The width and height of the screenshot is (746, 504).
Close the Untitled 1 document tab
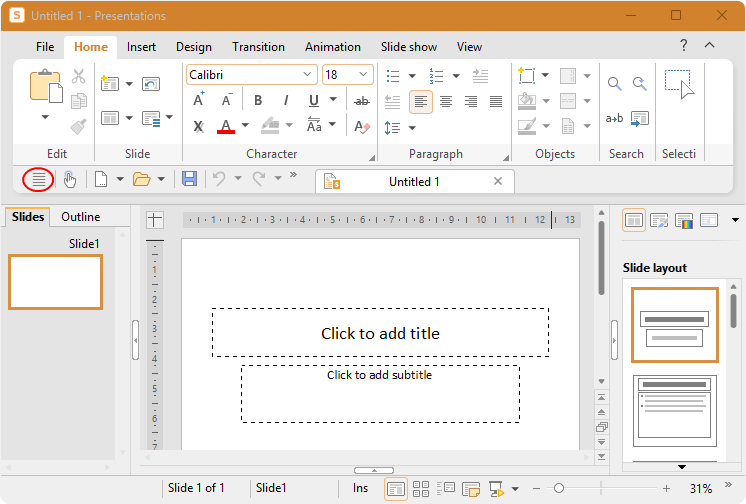coord(498,181)
